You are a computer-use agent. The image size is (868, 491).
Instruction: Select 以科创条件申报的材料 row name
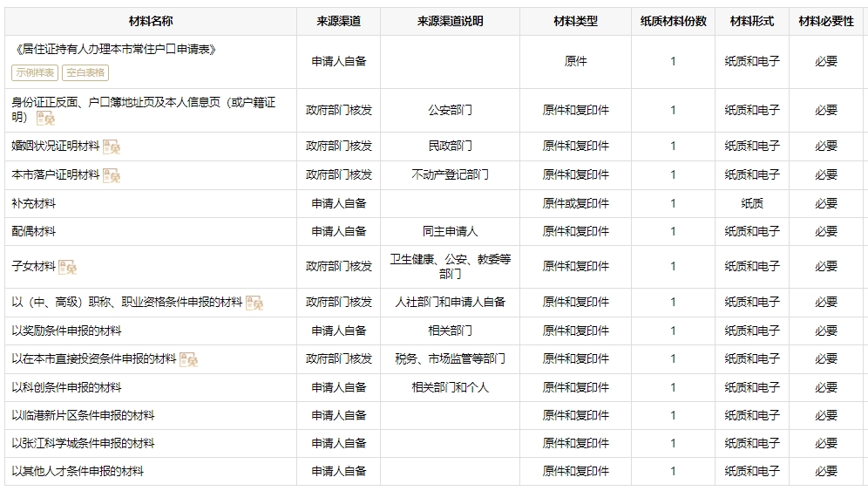[66, 387]
